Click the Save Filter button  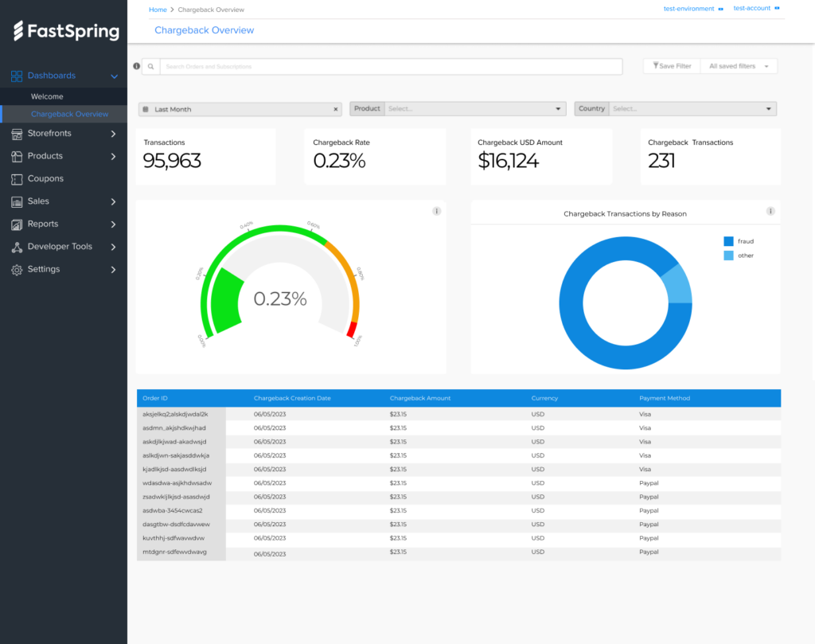coord(672,66)
